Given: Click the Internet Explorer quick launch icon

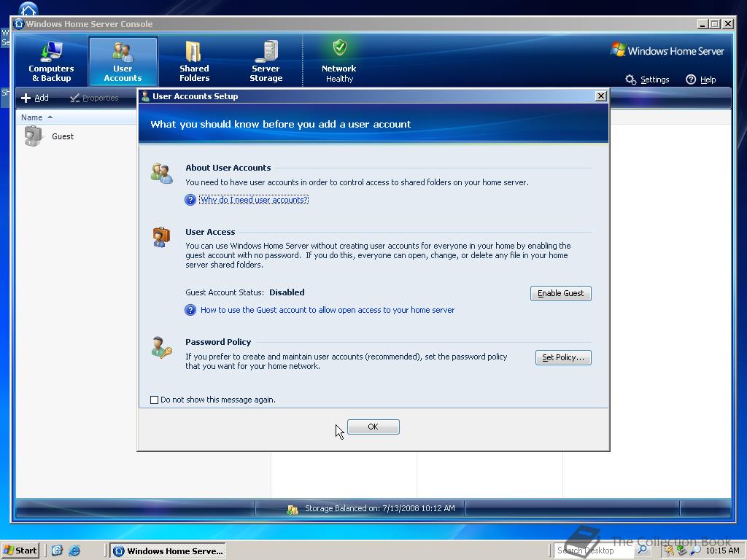Looking at the screenshot, I should pos(74,551).
